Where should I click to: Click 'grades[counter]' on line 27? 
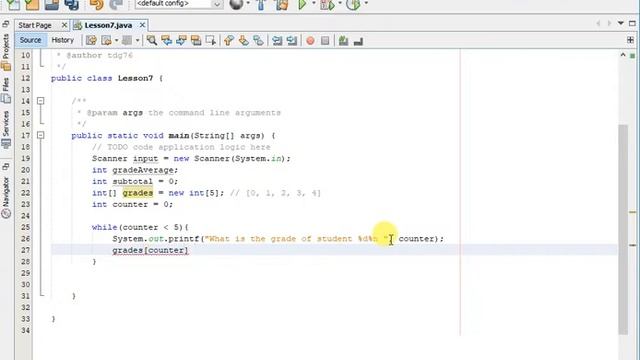click(150, 250)
